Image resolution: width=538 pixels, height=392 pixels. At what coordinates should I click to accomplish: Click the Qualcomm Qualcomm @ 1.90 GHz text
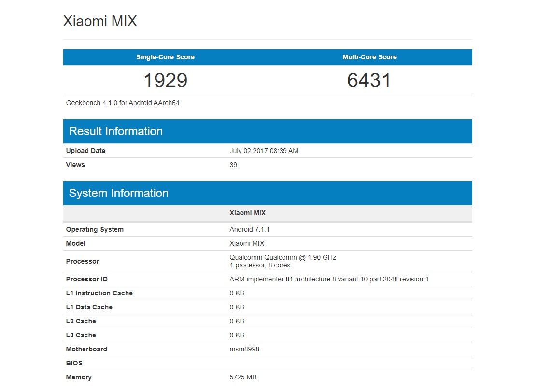pos(283,258)
